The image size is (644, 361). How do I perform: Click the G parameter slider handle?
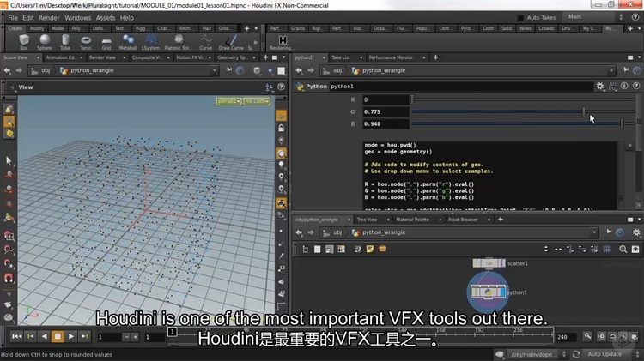(584, 111)
